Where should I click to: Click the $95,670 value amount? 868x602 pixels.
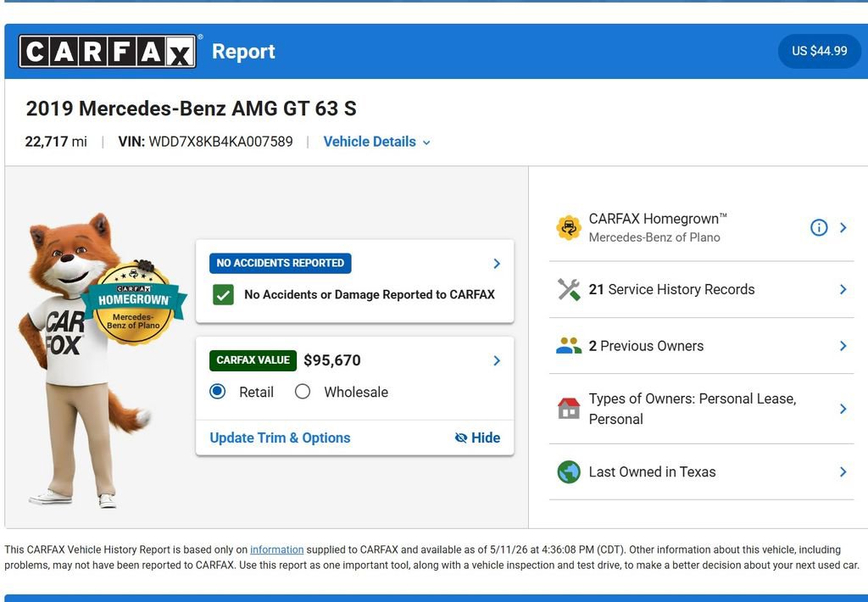click(332, 360)
